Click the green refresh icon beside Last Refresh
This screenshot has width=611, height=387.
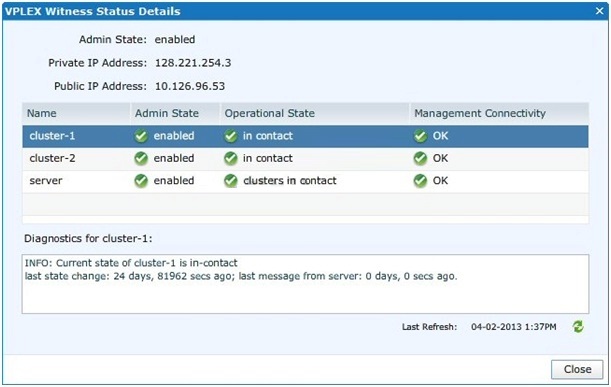click(578, 327)
